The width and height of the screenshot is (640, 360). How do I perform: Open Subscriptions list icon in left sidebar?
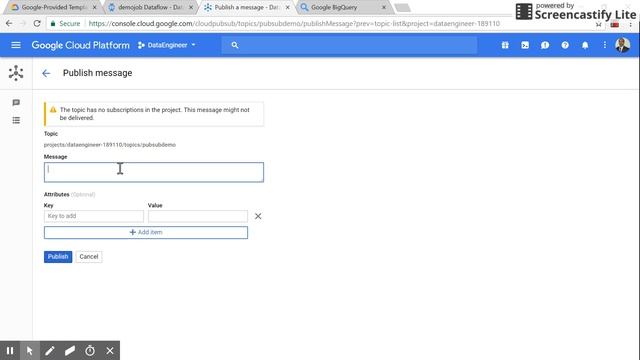pyautogui.click(x=16, y=120)
